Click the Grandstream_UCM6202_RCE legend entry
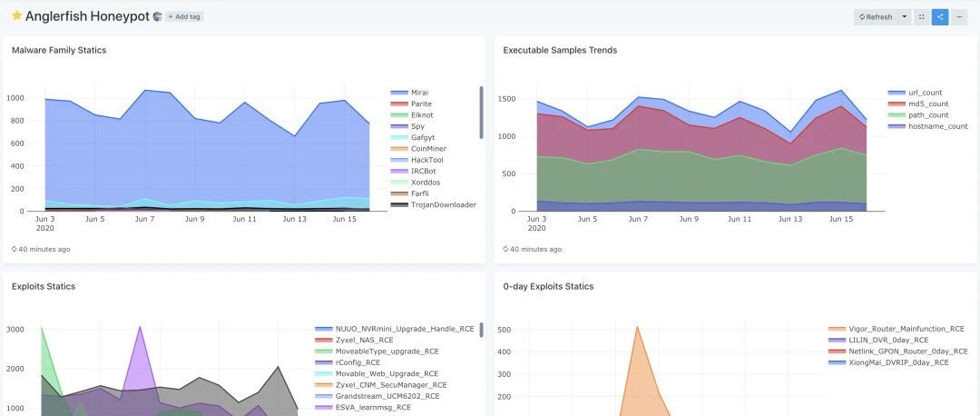 [x=377, y=397]
